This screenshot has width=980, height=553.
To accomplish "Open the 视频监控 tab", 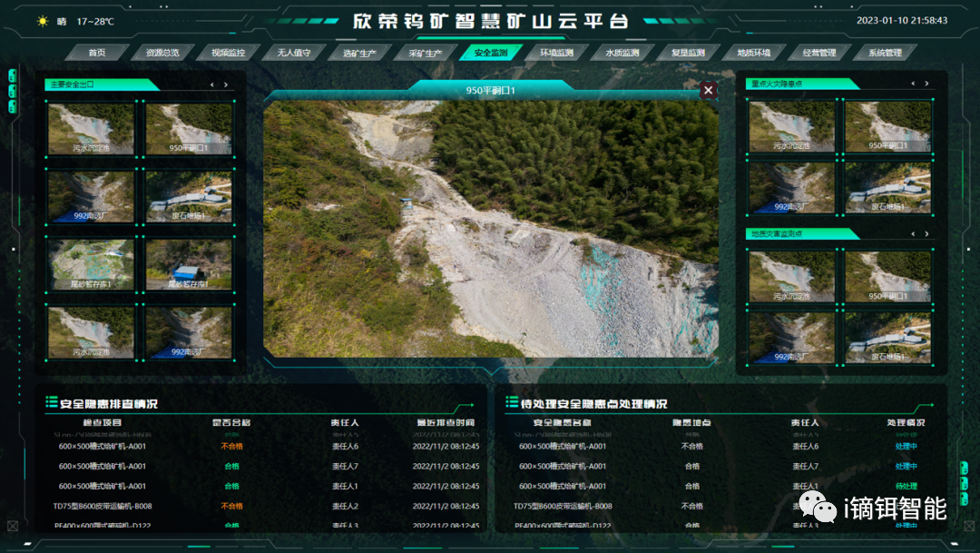I will (221, 53).
